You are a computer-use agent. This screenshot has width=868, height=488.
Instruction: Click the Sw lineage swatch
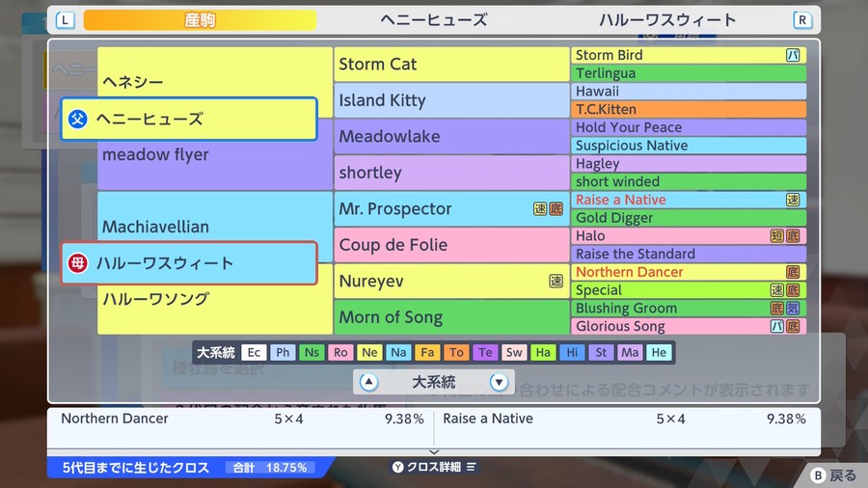[514, 352]
